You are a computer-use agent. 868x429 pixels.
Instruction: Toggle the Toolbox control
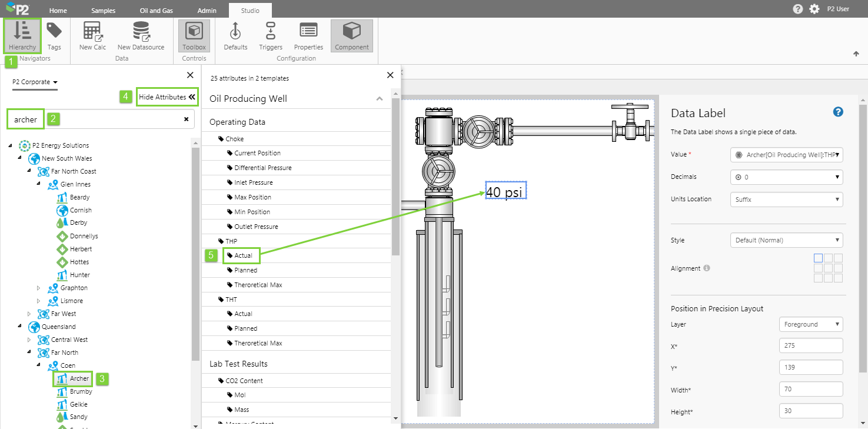pos(194,36)
